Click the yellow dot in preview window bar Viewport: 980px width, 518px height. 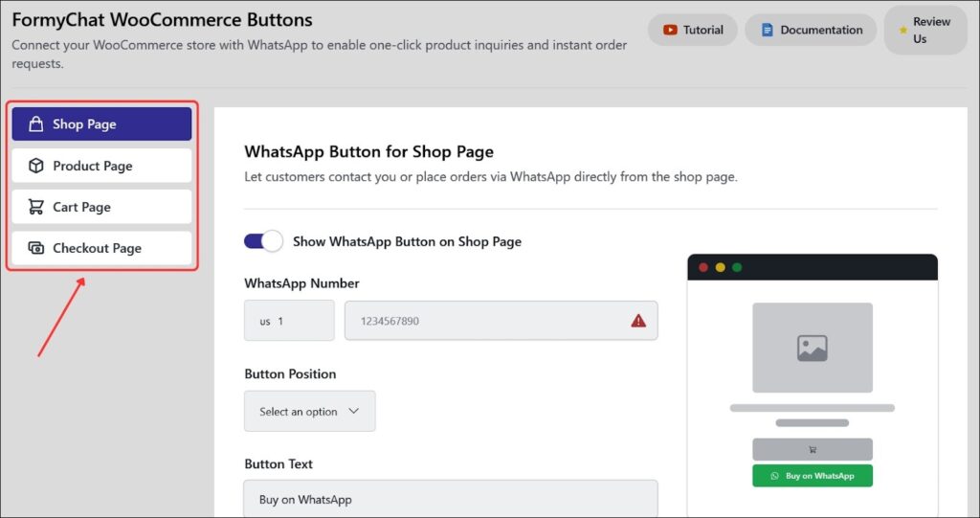coord(720,268)
